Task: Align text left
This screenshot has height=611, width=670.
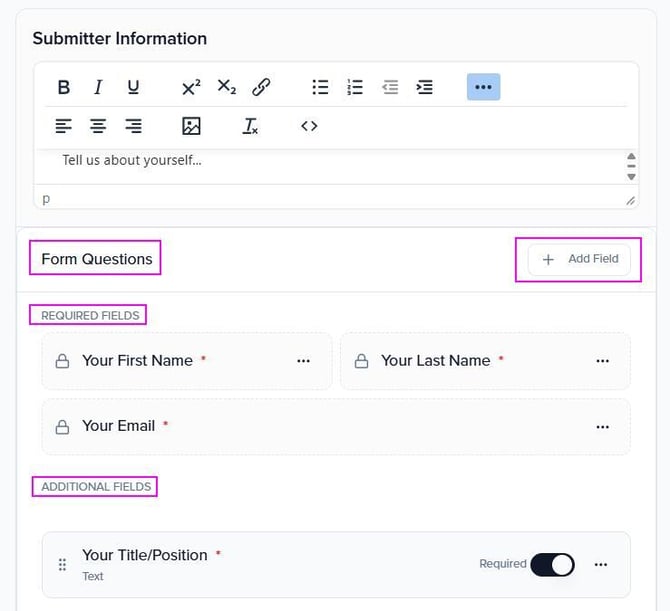Action: pos(64,126)
